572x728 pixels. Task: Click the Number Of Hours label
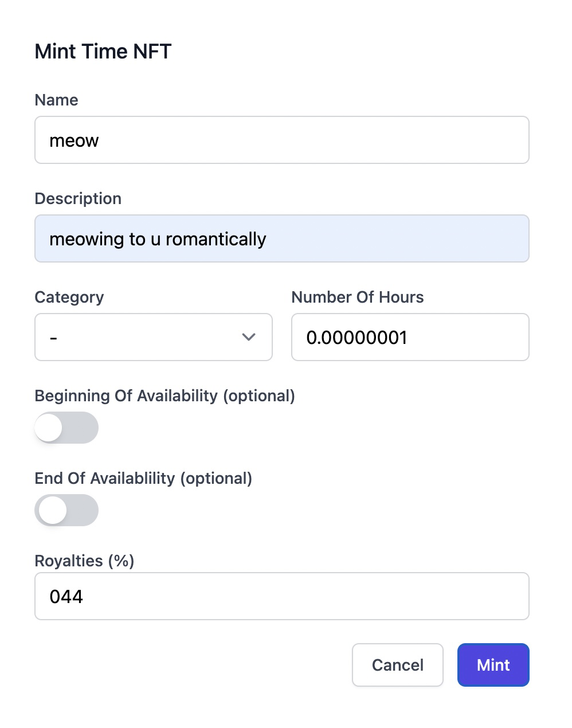pyautogui.click(x=357, y=297)
